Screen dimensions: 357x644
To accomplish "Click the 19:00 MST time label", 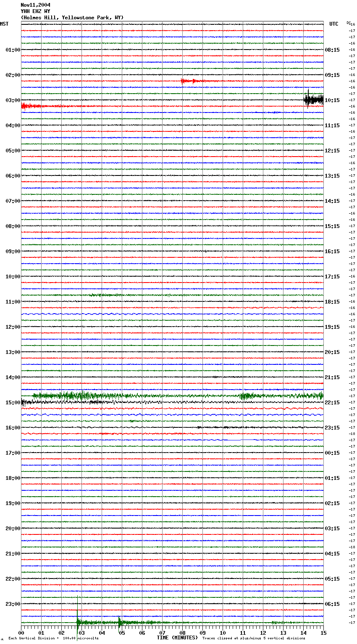I will coord(13,503).
